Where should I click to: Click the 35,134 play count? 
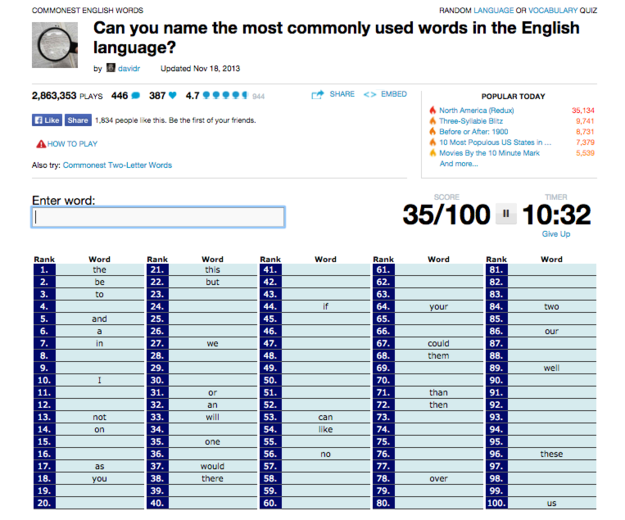(583, 110)
